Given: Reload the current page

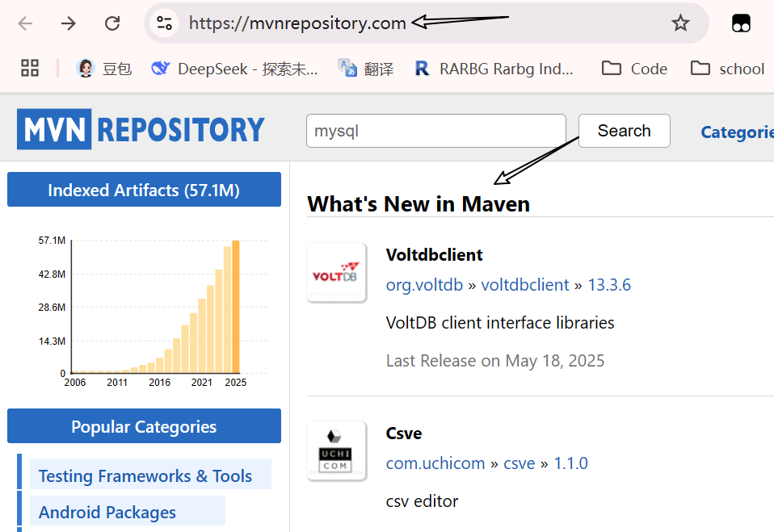Looking at the screenshot, I should click(112, 23).
